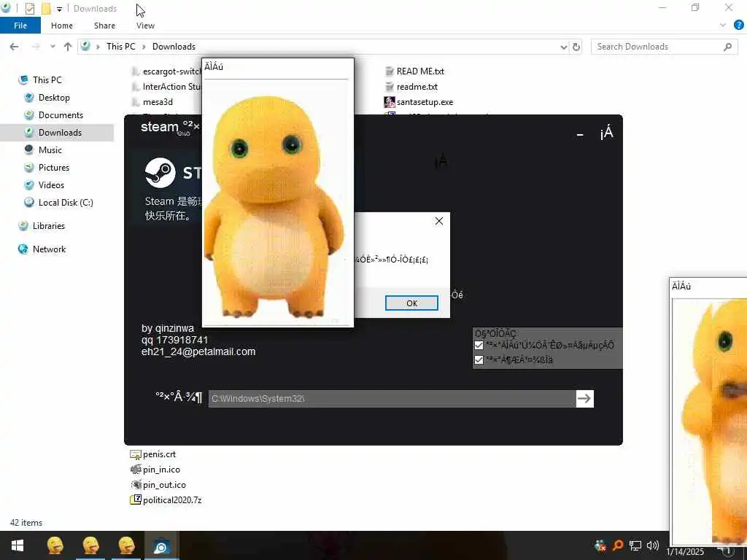Click the colorful tray icon left of magnifier
Screen dimensions: 747x560
pyautogui.click(x=600, y=545)
